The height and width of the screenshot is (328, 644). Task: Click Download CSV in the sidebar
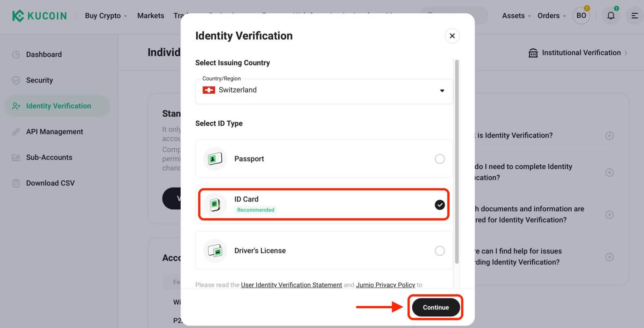[50, 183]
